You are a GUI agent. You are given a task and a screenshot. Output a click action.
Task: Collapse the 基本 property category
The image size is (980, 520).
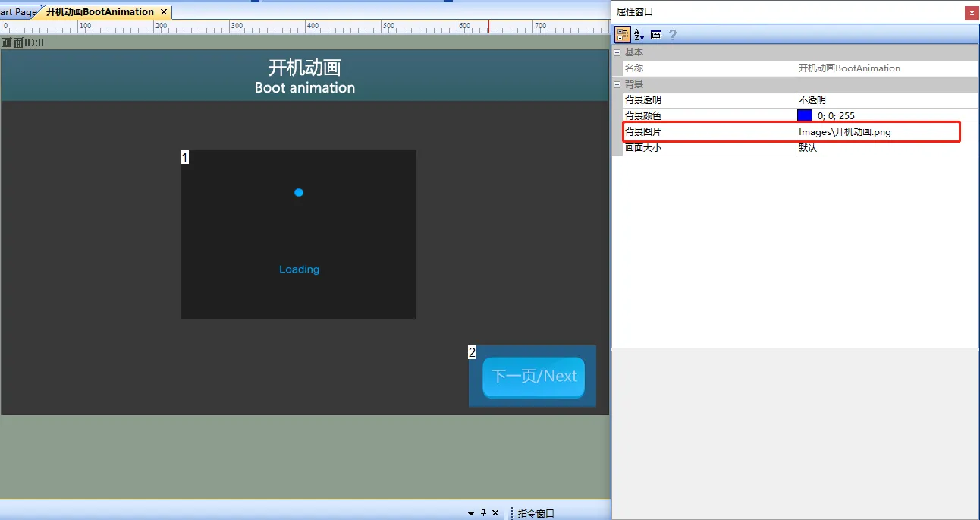[617, 52]
